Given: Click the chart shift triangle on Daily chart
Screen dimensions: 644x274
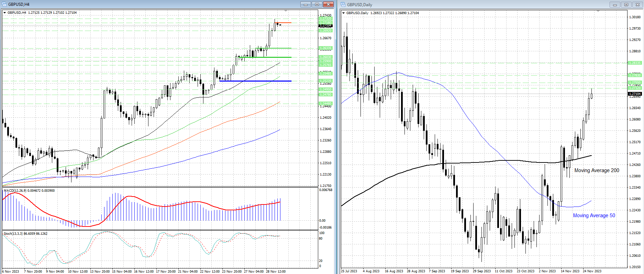Looking at the screenshot, I should tap(598, 11).
